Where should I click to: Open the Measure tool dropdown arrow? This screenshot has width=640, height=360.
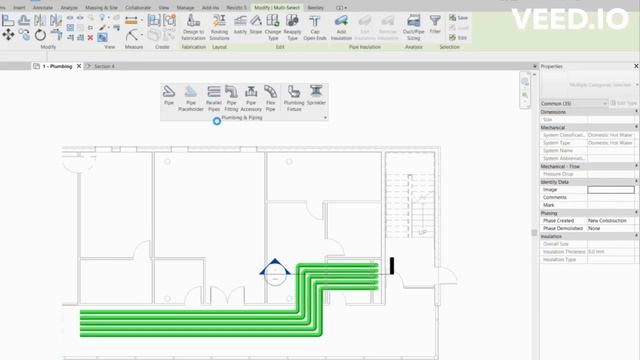click(x=141, y=36)
